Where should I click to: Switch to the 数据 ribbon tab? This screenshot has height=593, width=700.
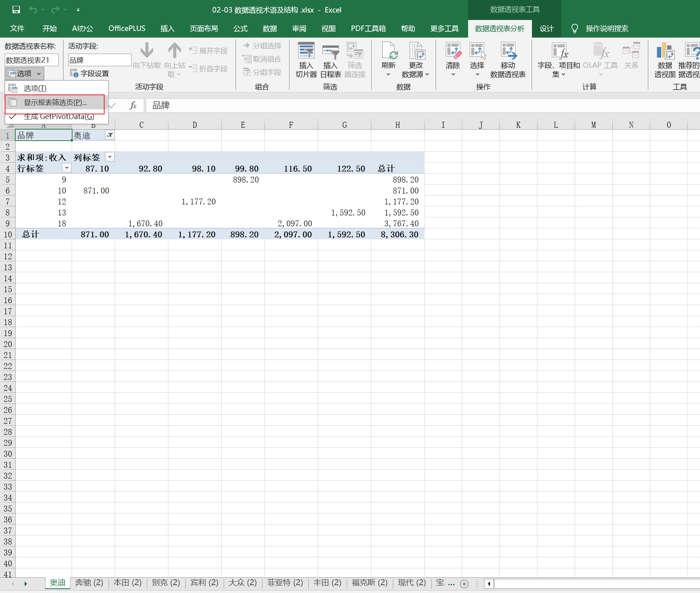(x=270, y=28)
